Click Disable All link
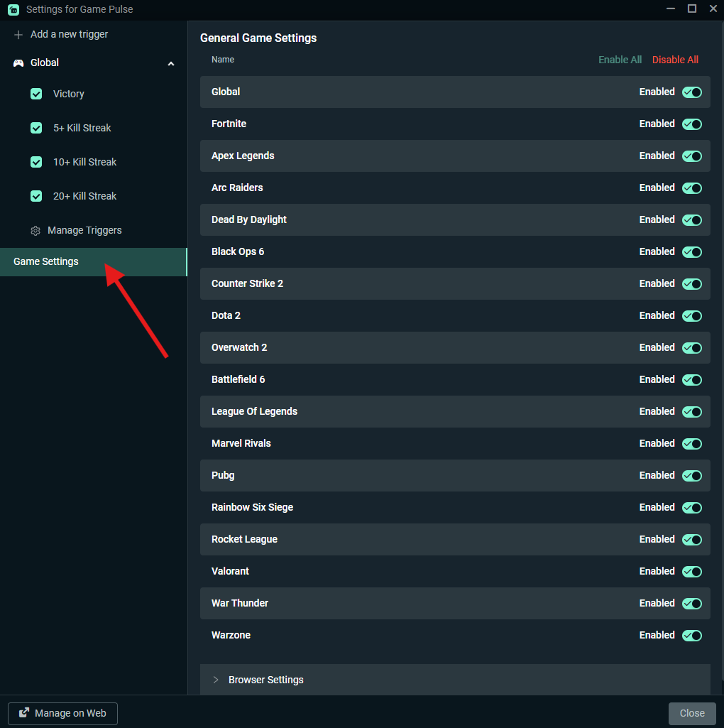Image resolution: width=724 pixels, height=728 pixels. point(675,60)
